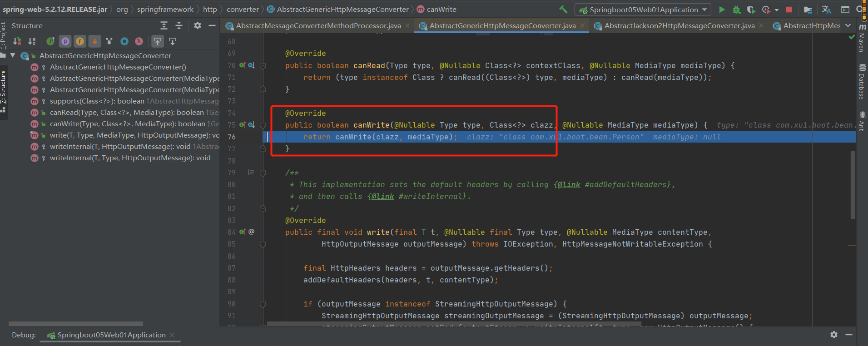
Task: Toggle Autoscroll to Source button
Action: pos(157,41)
